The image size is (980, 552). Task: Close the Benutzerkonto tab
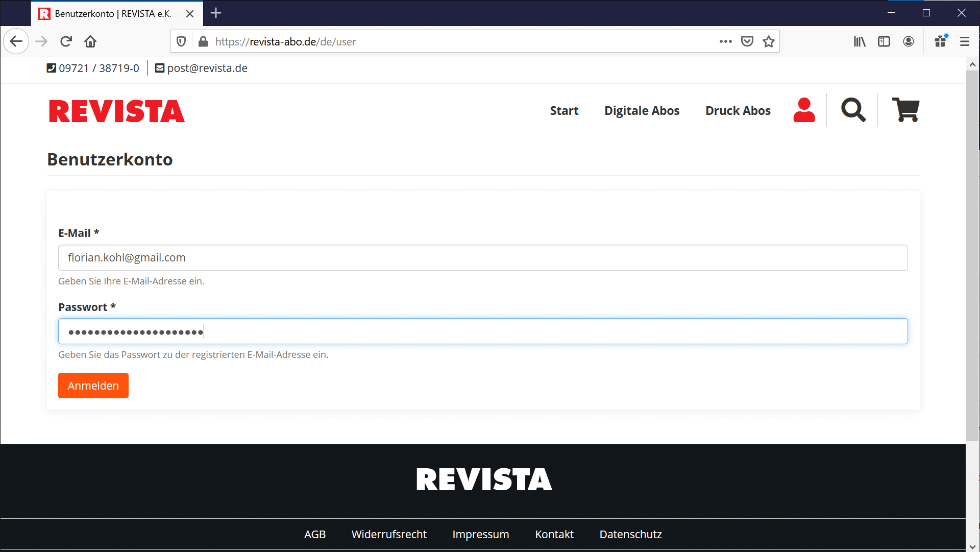(x=190, y=14)
